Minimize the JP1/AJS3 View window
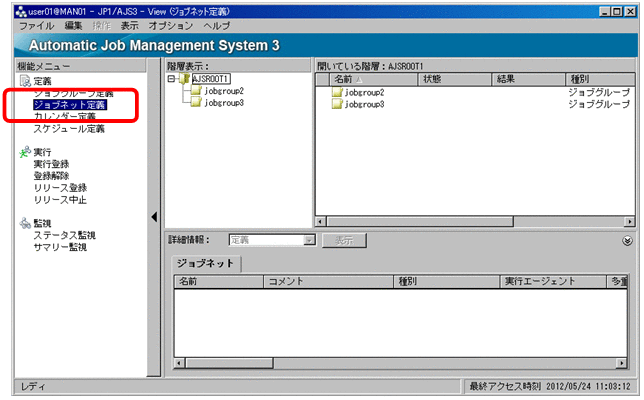644x400 pixels. click(x=604, y=11)
